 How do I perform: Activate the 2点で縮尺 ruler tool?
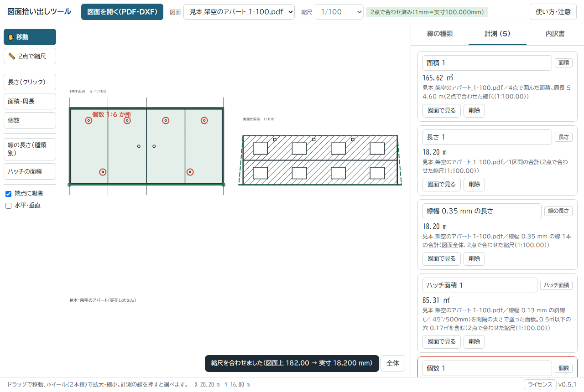click(30, 56)
